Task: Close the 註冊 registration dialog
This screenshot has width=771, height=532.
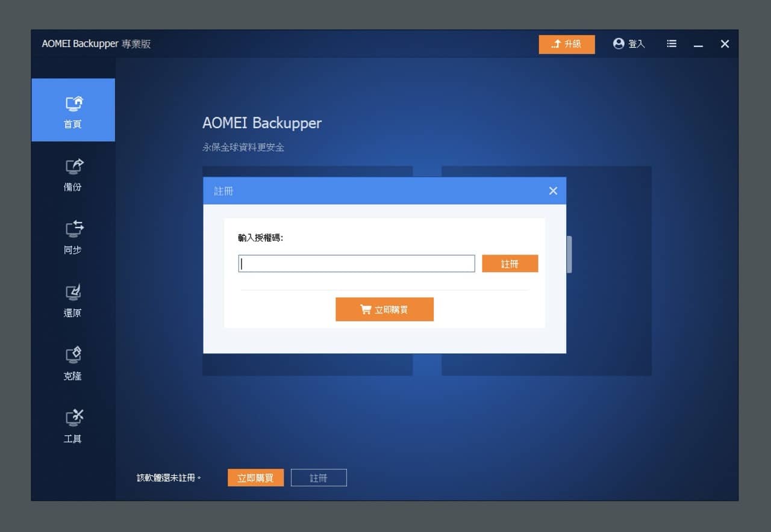Action: point(553,191)
